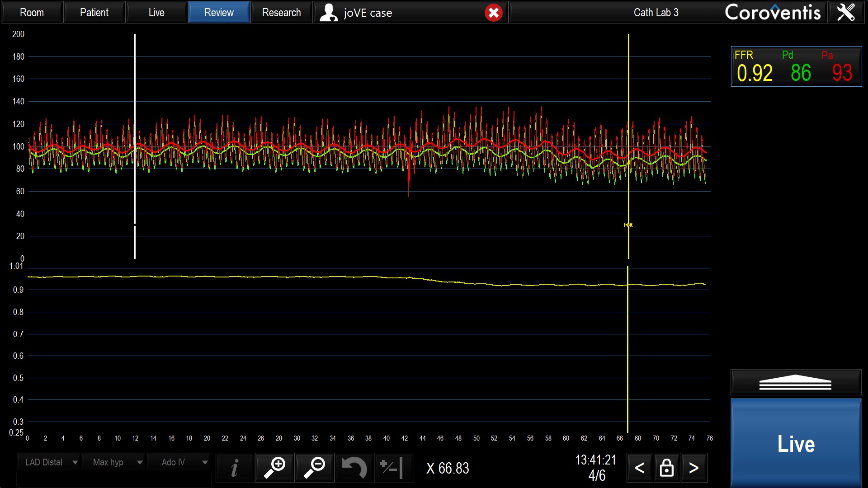Viewport: 868px width, 488px height.
Task: Switch to the Patient tab
Action: tap(94, 12)
